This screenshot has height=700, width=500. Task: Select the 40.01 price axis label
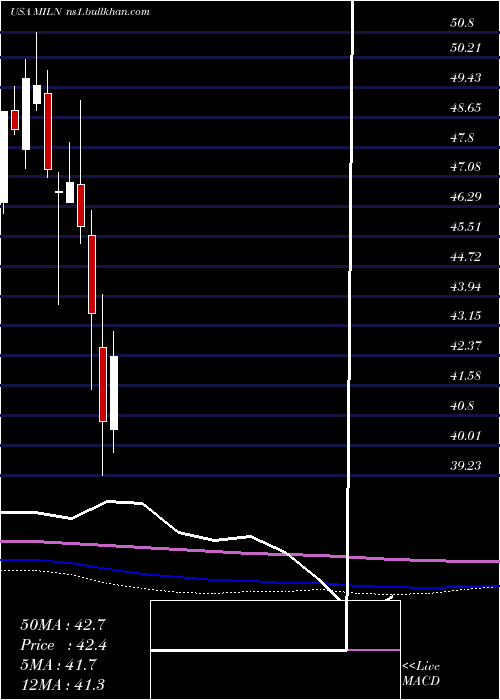coord(466,436)
